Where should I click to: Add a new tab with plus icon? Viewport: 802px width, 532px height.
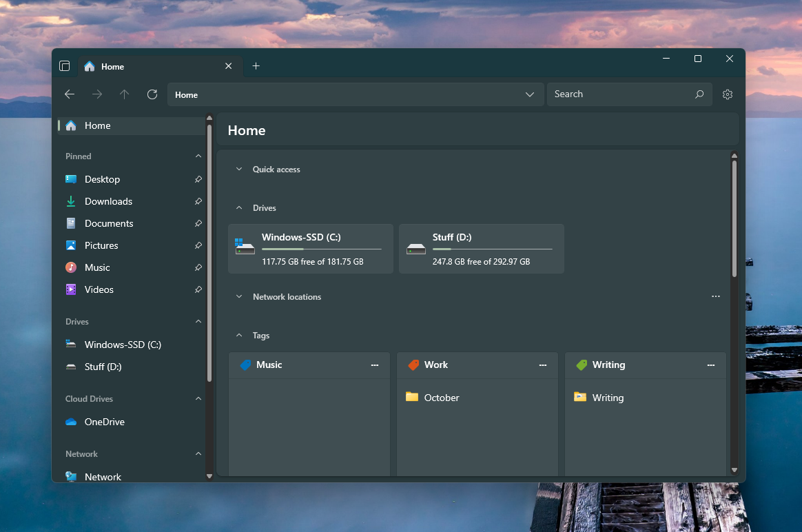(256, 66)
